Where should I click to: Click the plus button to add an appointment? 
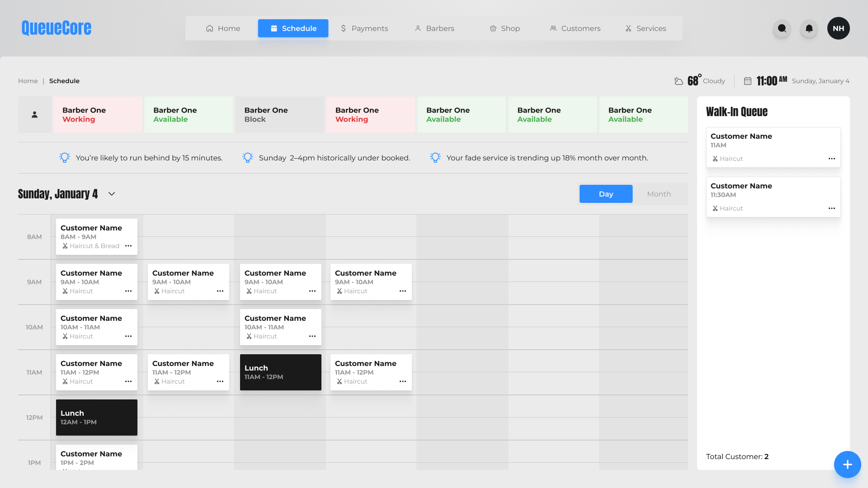pos(847,464)
